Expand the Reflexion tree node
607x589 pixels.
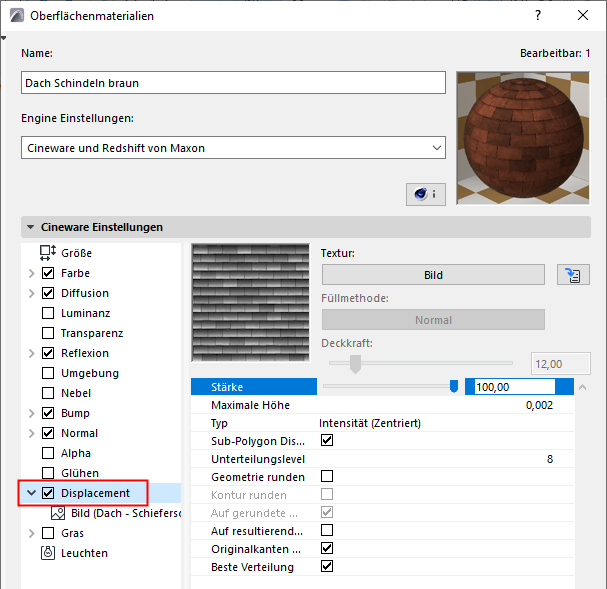pyautogui.click(x=32, y=353)
